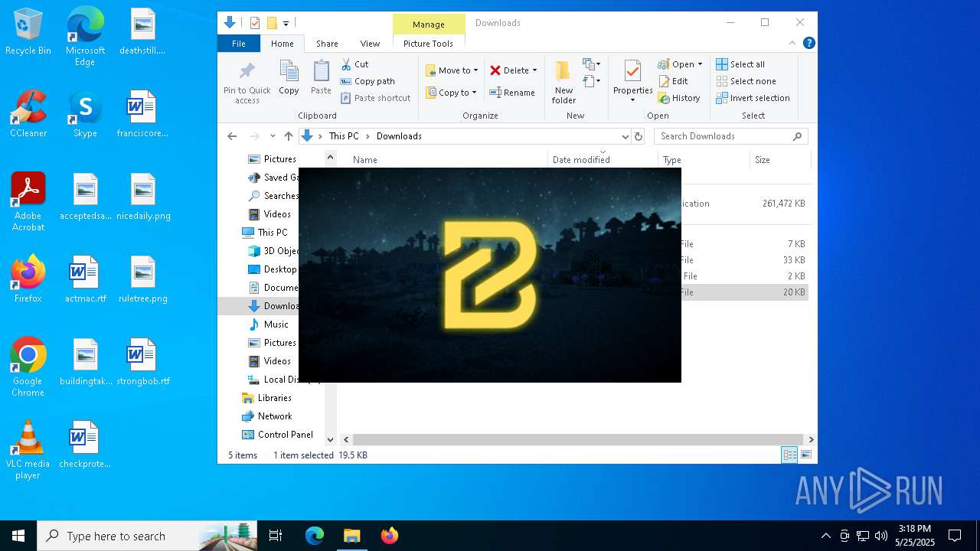The width and height of the screenshot is (980, 551).
Task: Click the horizontal scrollbar in file list
Action: tap(578, 440)
